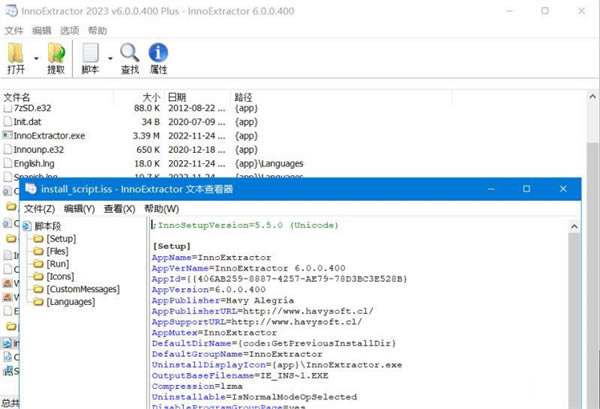Select the [Languages] tree node
This screenshot has width=600, height=409.
(x=71, y=302)
